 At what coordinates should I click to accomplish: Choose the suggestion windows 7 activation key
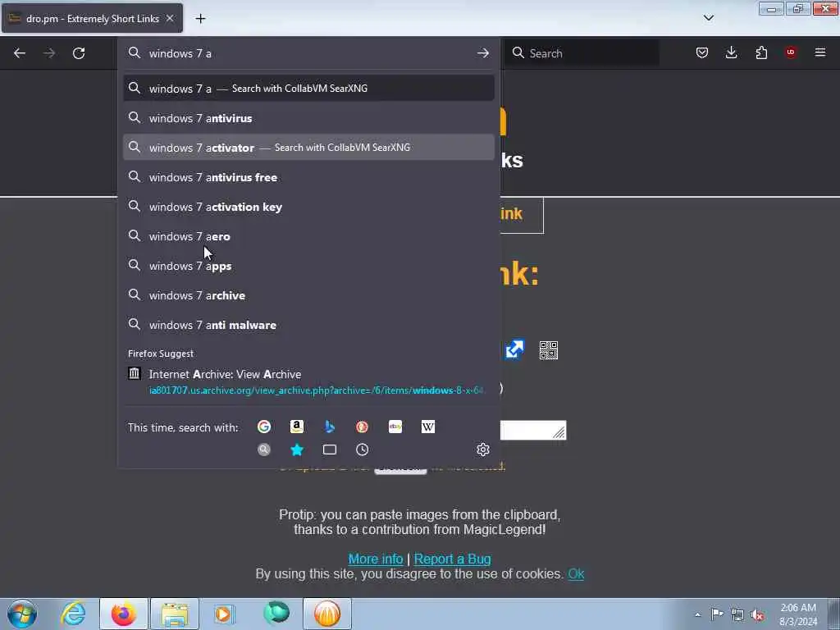(308, 206)
